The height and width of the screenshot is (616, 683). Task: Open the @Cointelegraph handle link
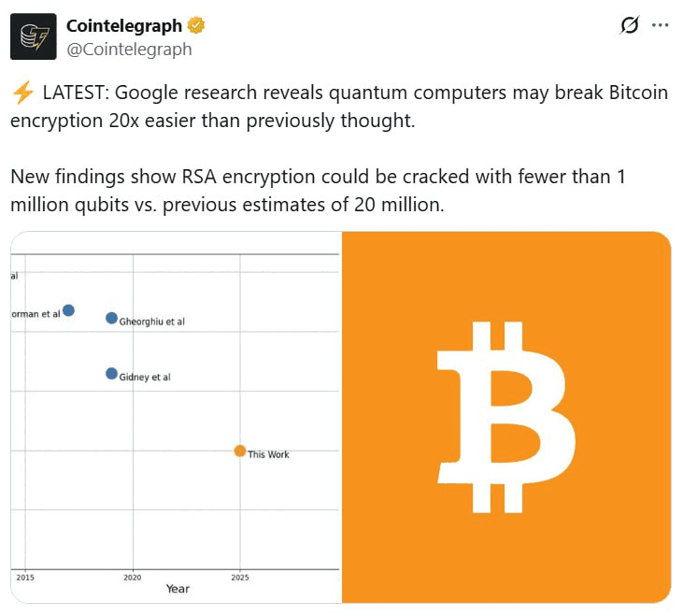129,50
